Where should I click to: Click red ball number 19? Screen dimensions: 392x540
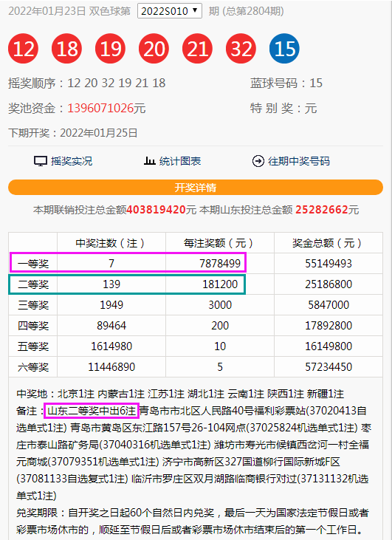[110, 49]
